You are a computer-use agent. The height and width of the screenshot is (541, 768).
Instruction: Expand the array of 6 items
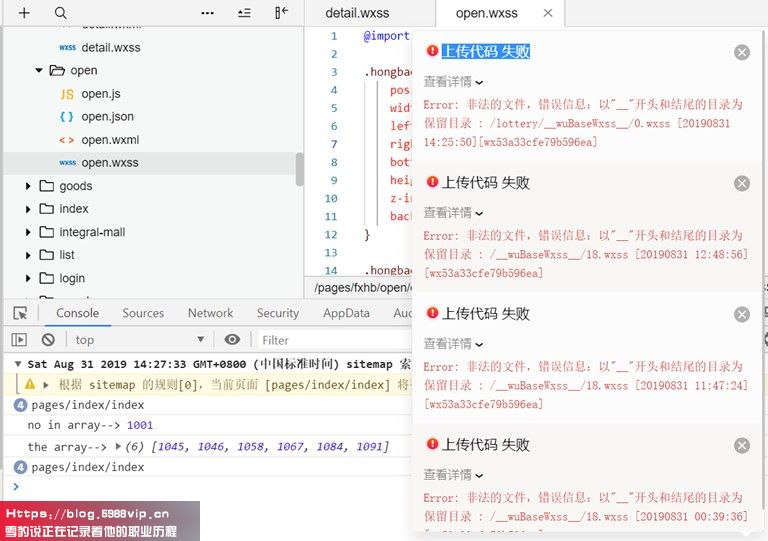click(120, 447)
